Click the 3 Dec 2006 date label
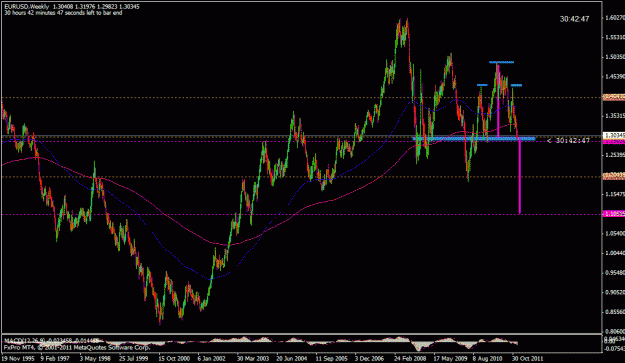Screen dimensions: 625x363 point(369,358)
